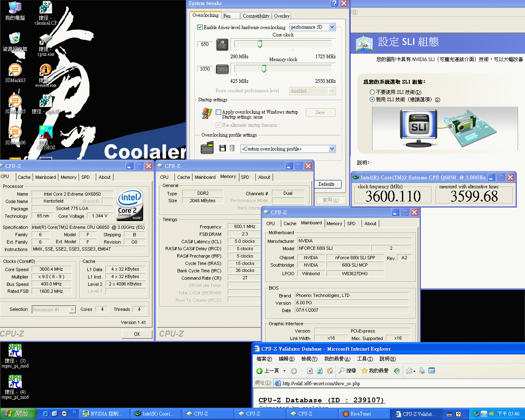Click the Memory clock value field 1050
525x420 pixels.
point(205,69)
